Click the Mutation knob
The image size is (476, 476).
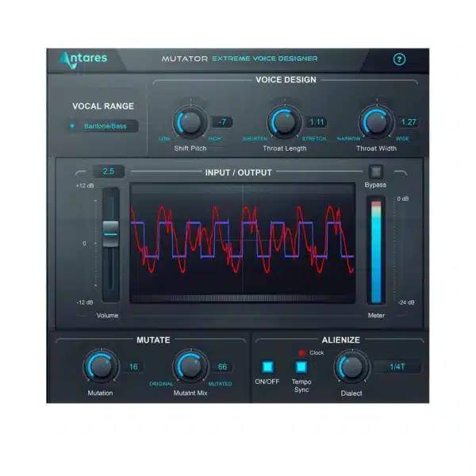pyautogui.click(x=101, y=367)
